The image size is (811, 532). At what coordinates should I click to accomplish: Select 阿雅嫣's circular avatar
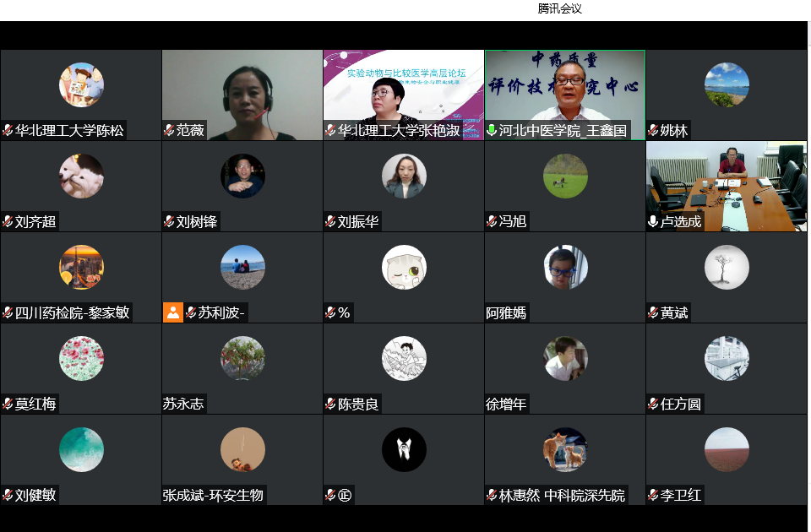click(x=566, y=267)
